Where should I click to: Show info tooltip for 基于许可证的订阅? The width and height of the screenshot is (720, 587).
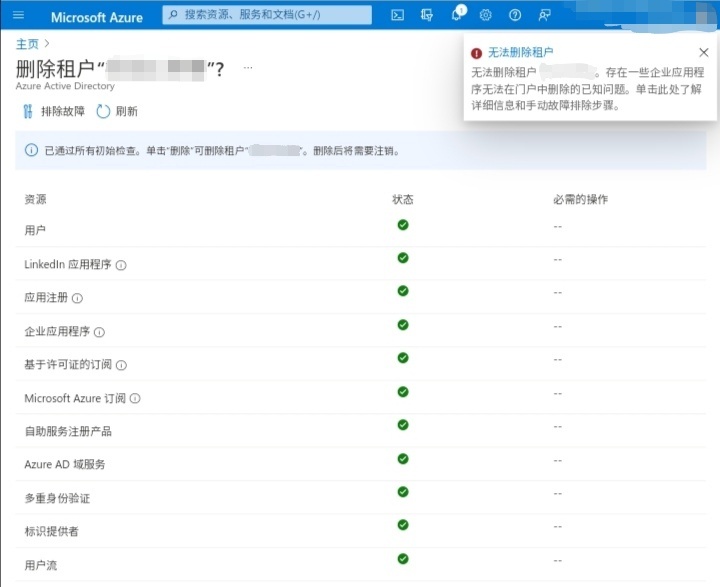coord(121,365)
